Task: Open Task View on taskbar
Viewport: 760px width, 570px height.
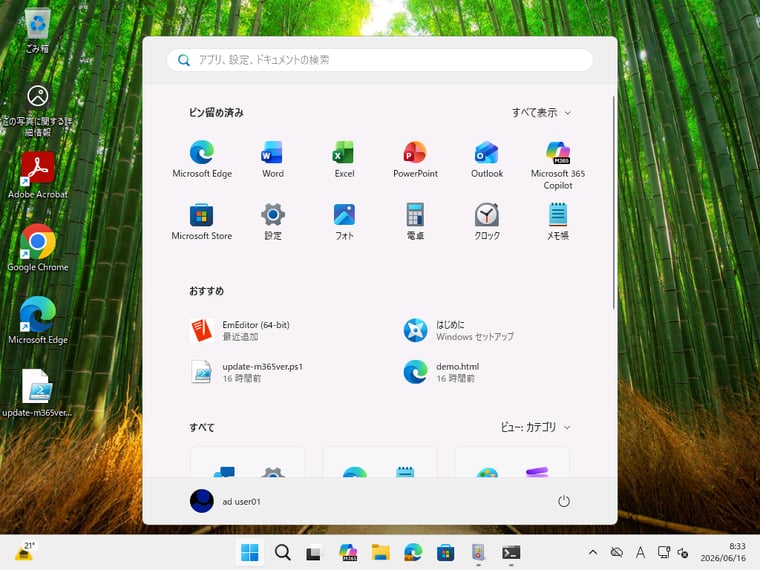Action: (314, 553)
